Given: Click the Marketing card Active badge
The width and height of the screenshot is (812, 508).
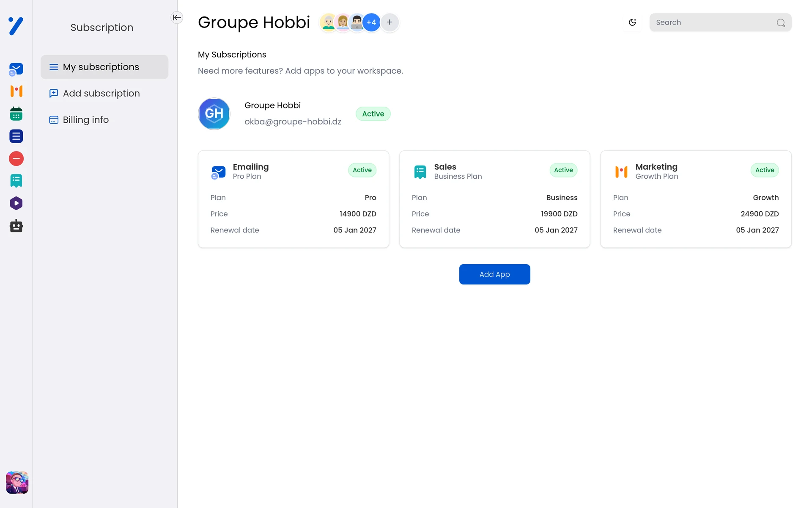Looking at the screenshot, I should tap(765, 170).
